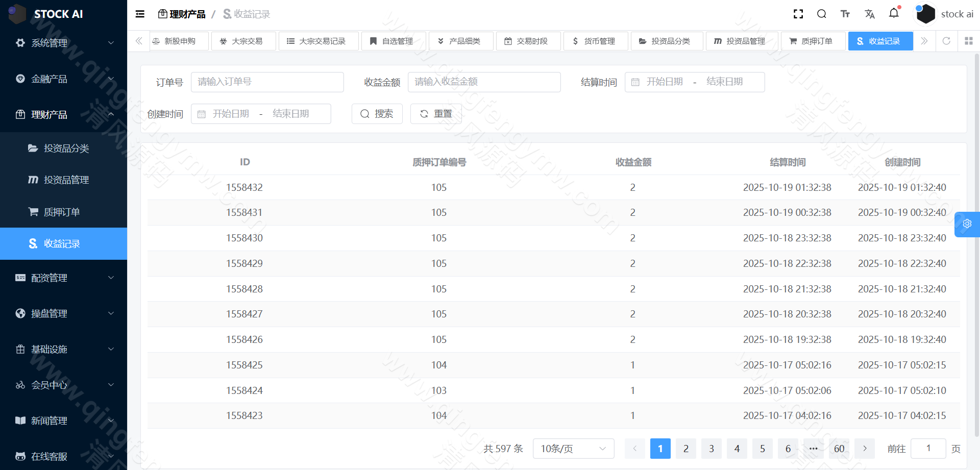Open the notification bell
This screenshot has height=470, width=980.
[894, 14]
